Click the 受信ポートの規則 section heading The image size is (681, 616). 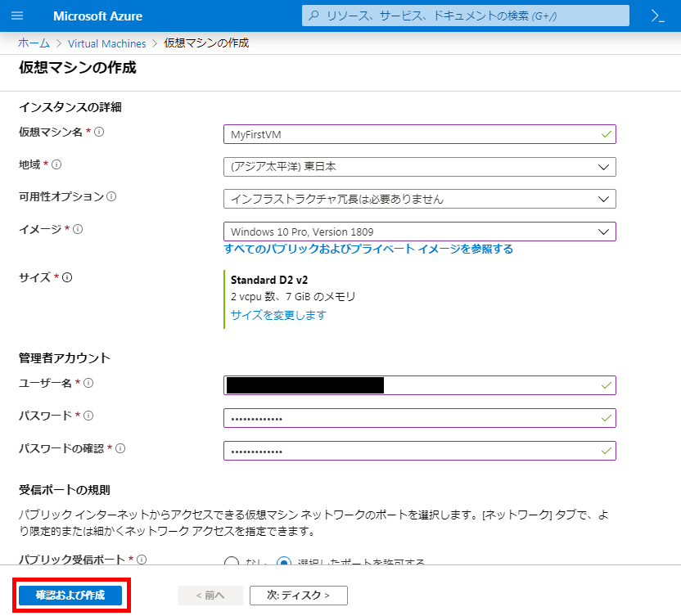(x=65, y=490)
